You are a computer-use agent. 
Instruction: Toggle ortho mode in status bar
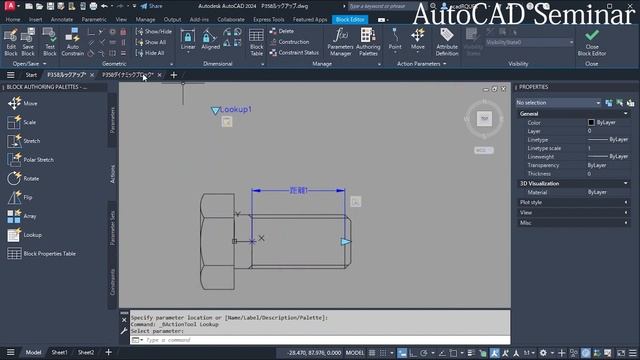pos(413,353)
